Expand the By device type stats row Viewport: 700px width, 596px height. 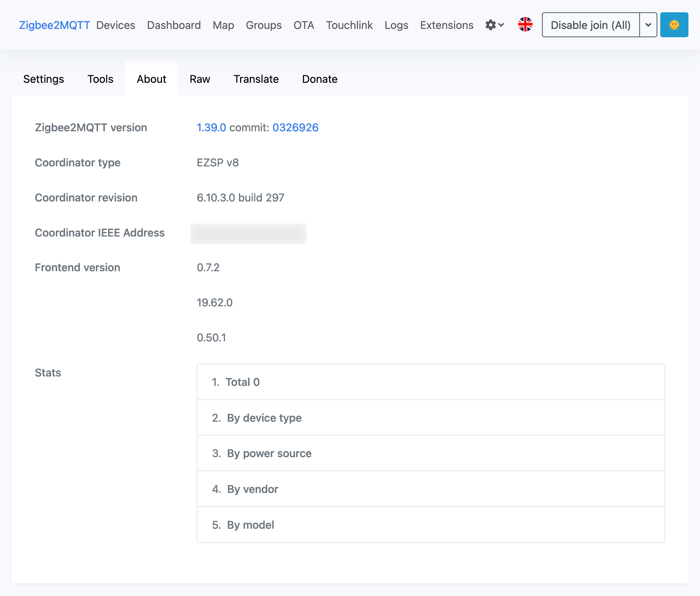pyautogui.click(x=431, y=418)
